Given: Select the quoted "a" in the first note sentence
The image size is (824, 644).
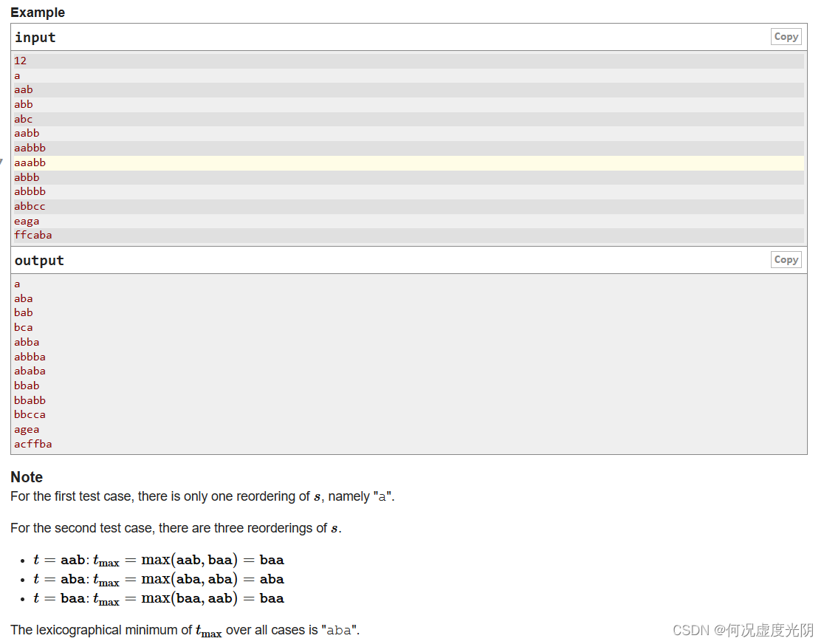Looking at the screenshot, I should tap(382, 496).
